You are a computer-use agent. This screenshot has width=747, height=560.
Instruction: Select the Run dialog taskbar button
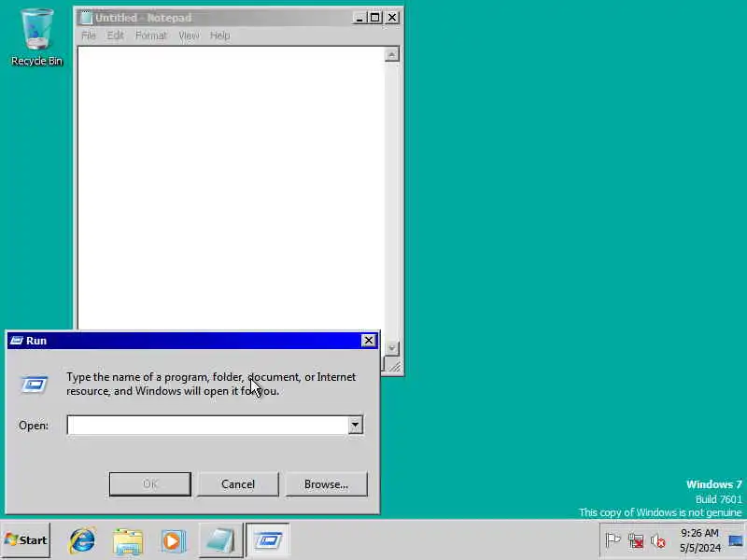[x=268, y=540]
